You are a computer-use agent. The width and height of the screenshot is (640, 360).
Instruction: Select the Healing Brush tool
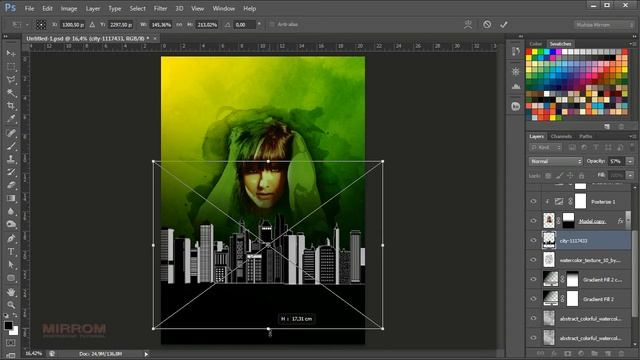11,133
